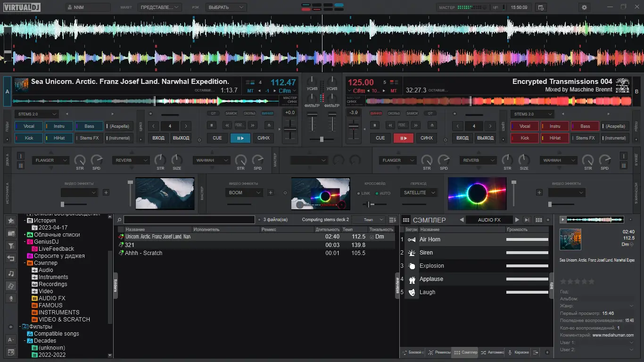The width and height of the screenshot is (644, 362).
Task: Eject the track from deck A
Action: click(x=269, y=125)
